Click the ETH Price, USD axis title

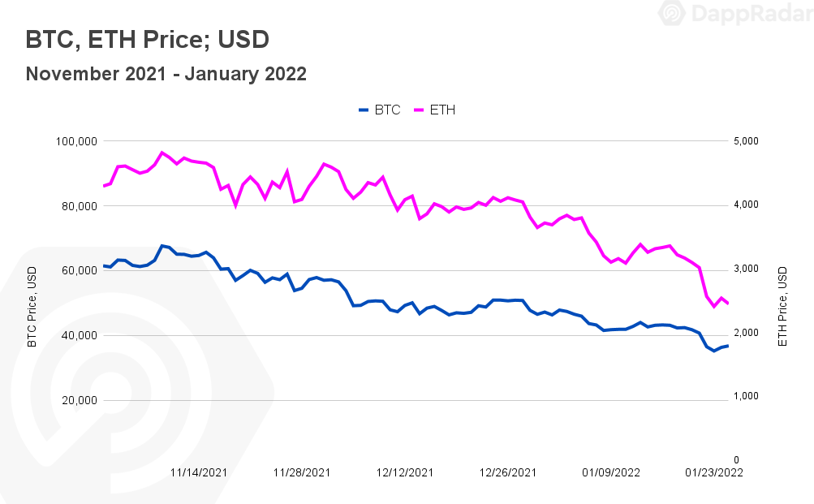coord(782,307)
